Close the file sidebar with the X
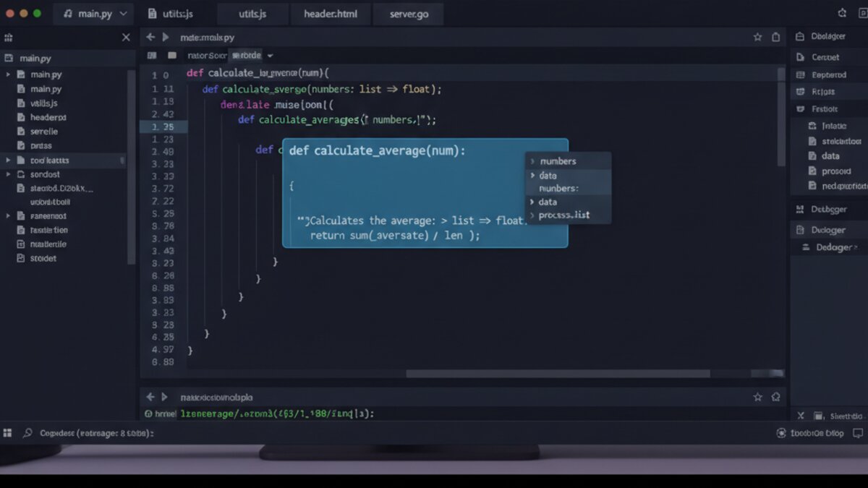 [x=126, y=37]
